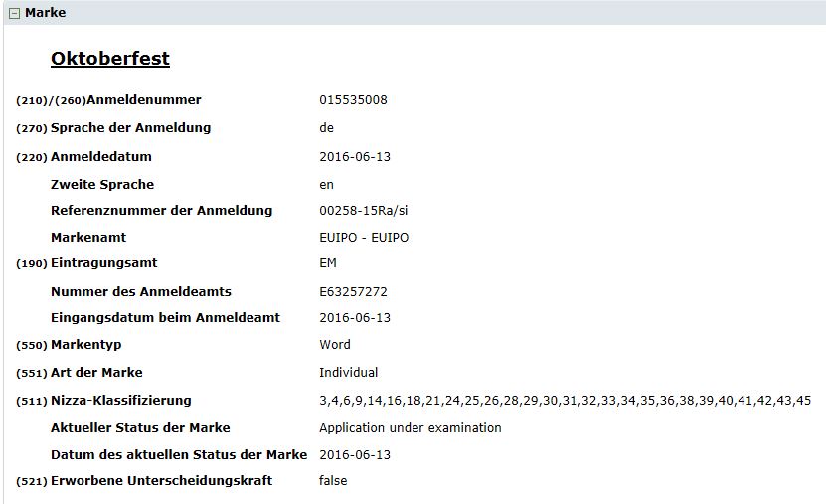Click the Erworbene Unterscheidungskraft label
Image resolution: width=826 pixels, height=504 pixels.
[x=161, y=481]
